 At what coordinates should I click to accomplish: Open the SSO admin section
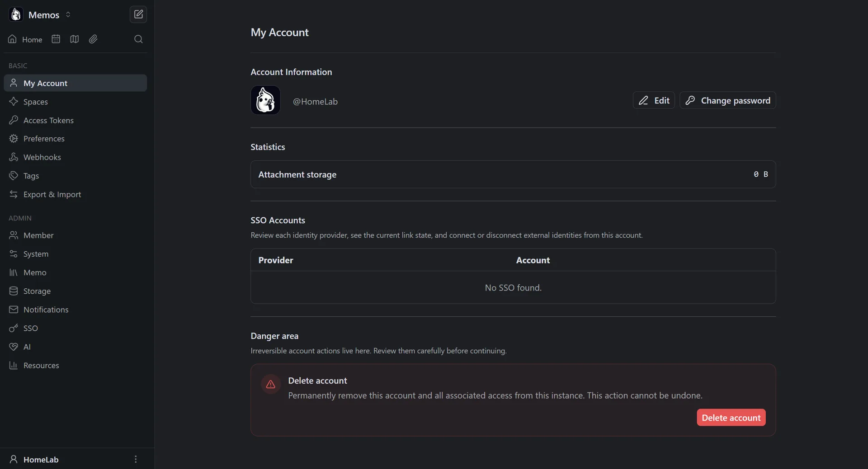[x=75, y=328]
